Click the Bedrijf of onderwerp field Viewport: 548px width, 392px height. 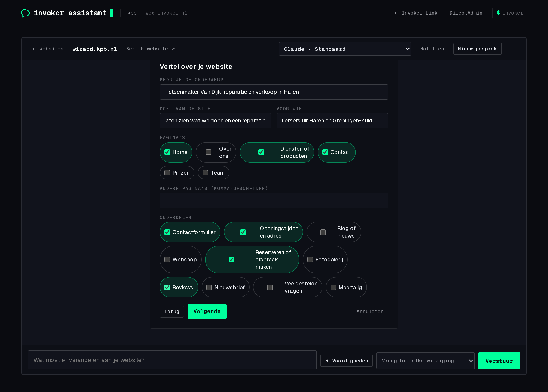click(x=274, y=92)
